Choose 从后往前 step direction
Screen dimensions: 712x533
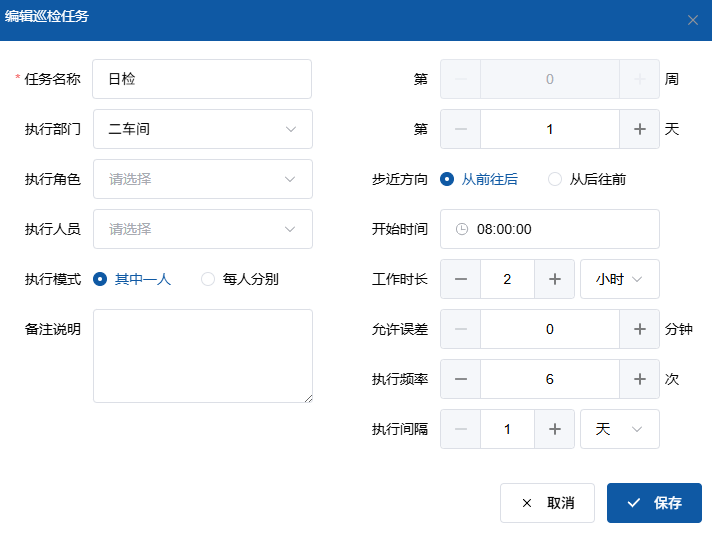(555, 179)
